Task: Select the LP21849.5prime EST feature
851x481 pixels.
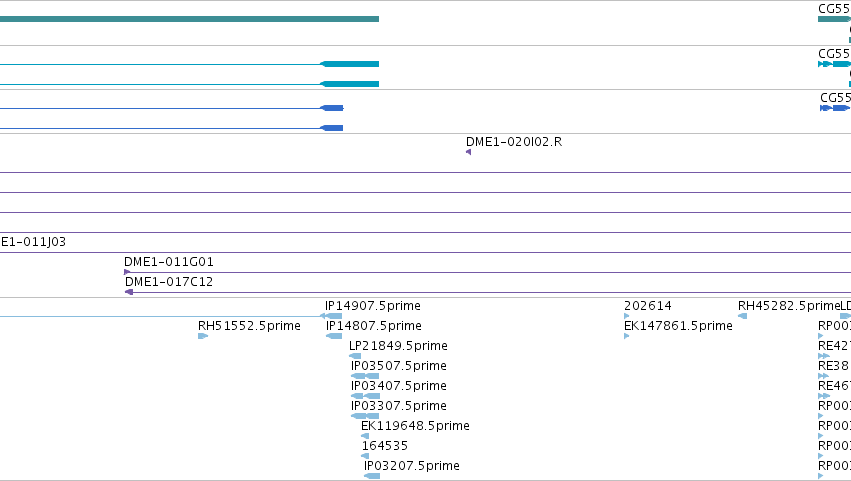Action: (355, 356)
